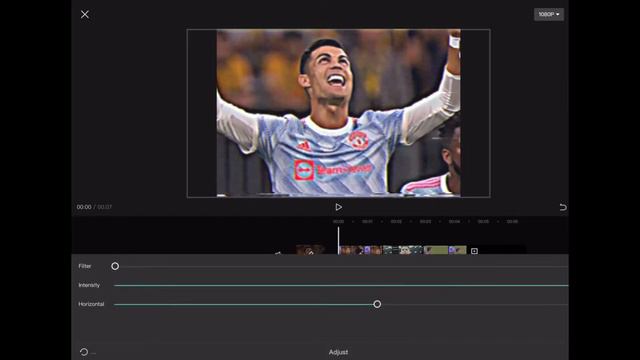Click the white playhead line in the timeline
The height and width of the screenshot is (360, 640).
click(338, 241)
